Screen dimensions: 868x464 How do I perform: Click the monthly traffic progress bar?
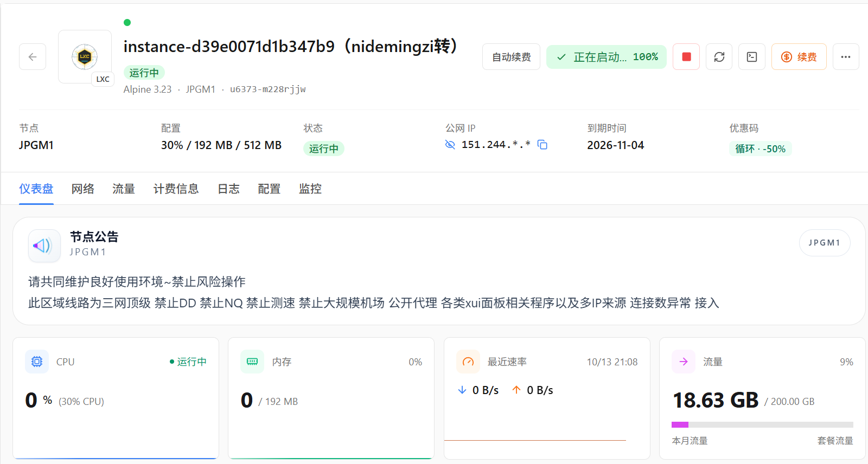[x=762, y=425]
